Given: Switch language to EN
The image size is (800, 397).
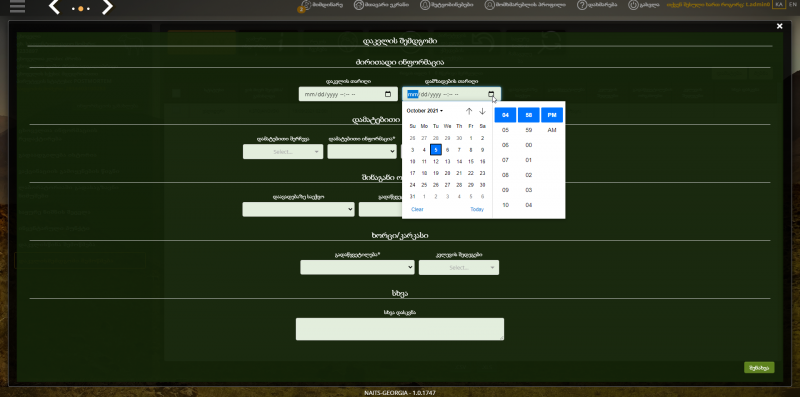Looking at the screenshot, I should click(792, 4).
